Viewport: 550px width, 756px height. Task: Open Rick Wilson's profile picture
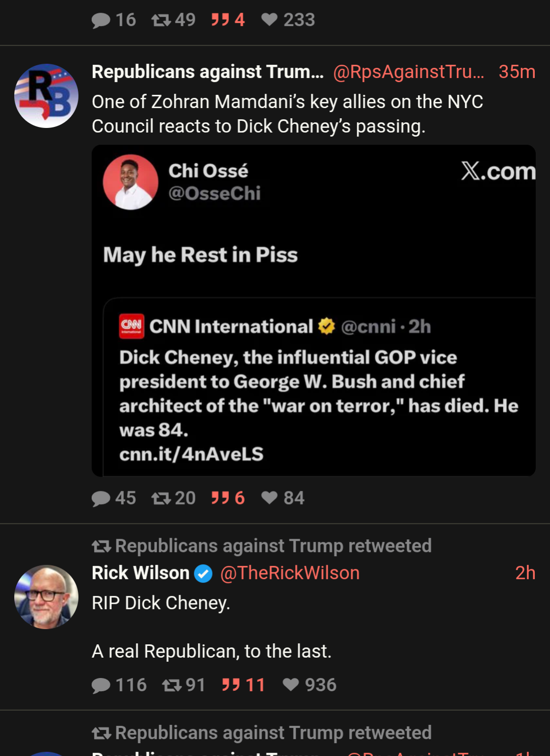[x=46, y=596]
